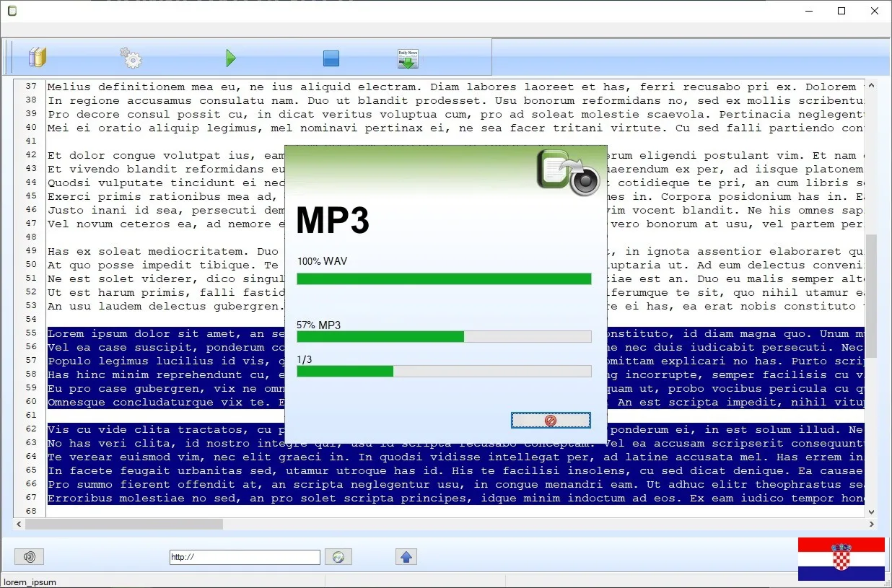Screen dimensions: 892x588
Task: Click the horizontal scrollbar left arrow
Action: tap(19, 525)
